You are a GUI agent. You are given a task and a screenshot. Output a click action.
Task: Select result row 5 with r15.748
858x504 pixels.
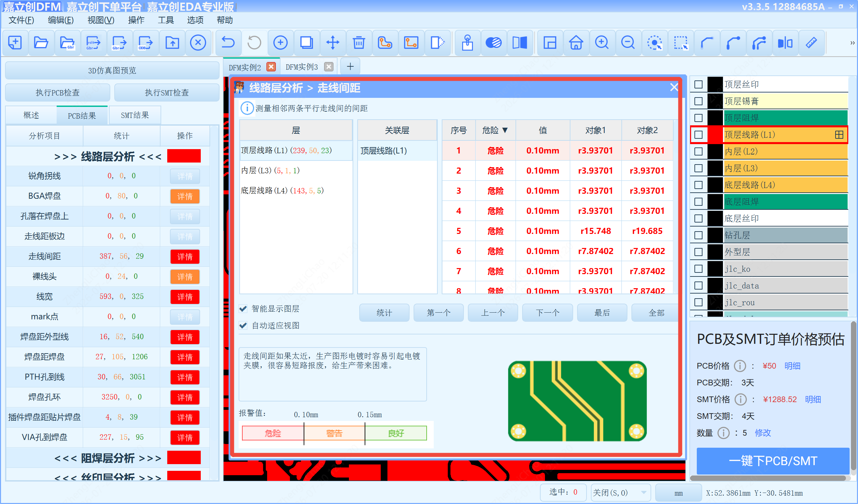pyautogui.click(x=558, y=231)
